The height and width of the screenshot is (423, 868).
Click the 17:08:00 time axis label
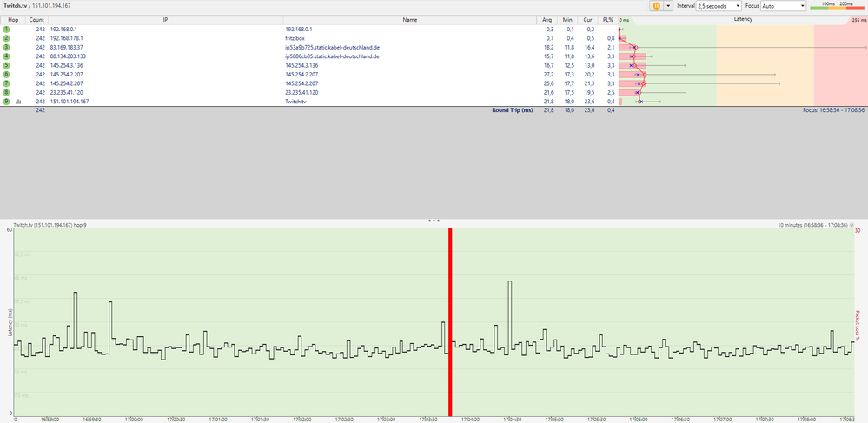pyautogui.click(x=807, y=420)
